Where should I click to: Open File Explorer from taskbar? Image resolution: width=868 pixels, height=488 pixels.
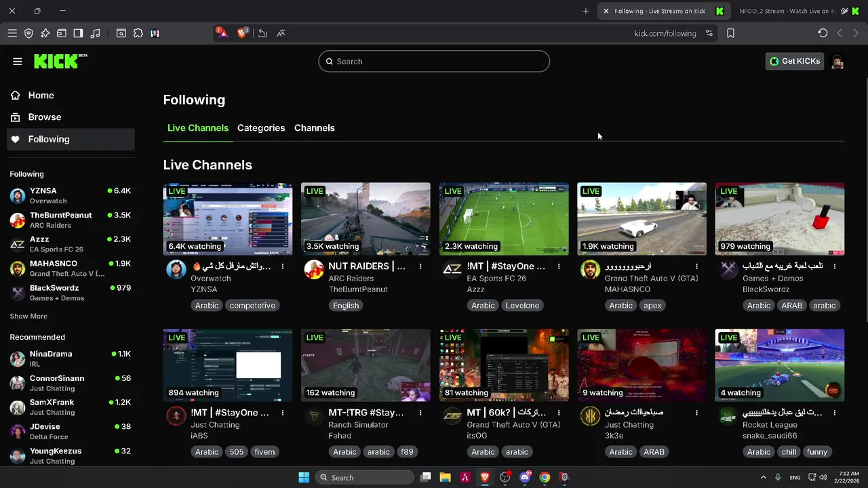pyautogui.click(x=445, y=477)
